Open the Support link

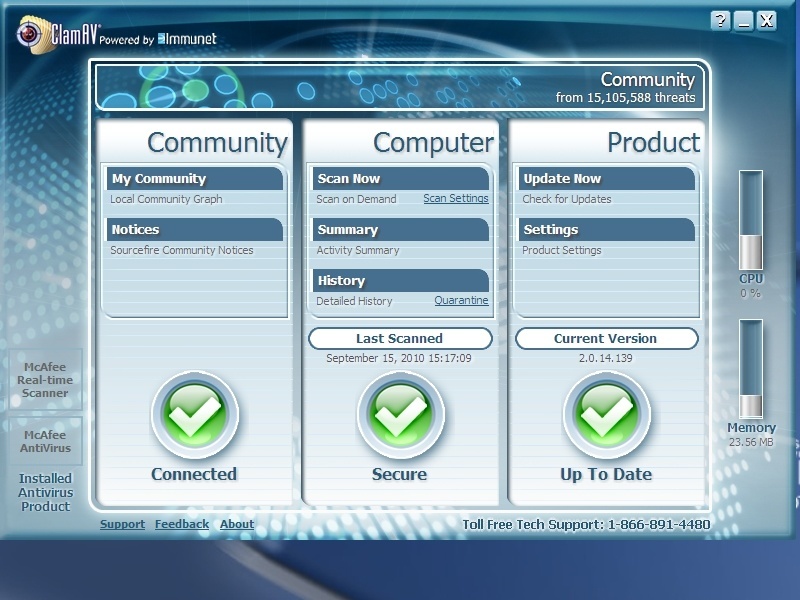pyautogui.click(x=122, y=524)
